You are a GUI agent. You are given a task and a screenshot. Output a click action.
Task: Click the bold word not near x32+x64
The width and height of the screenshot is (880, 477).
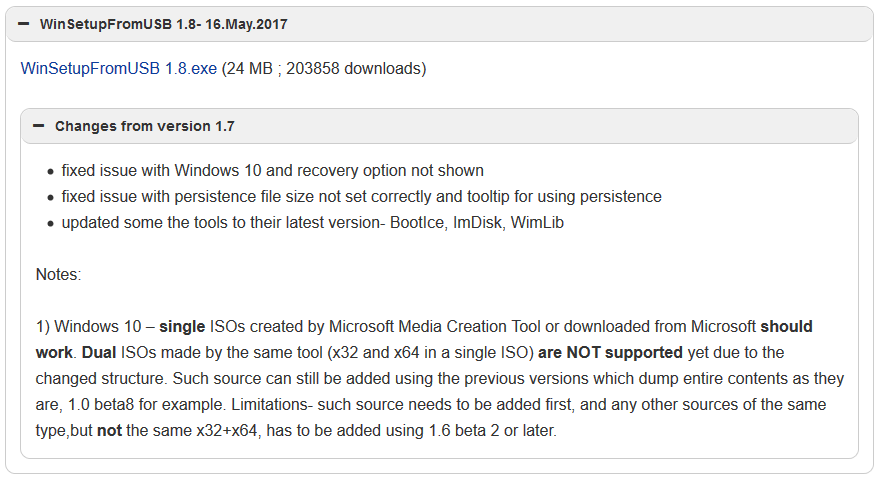pos(109,431)
